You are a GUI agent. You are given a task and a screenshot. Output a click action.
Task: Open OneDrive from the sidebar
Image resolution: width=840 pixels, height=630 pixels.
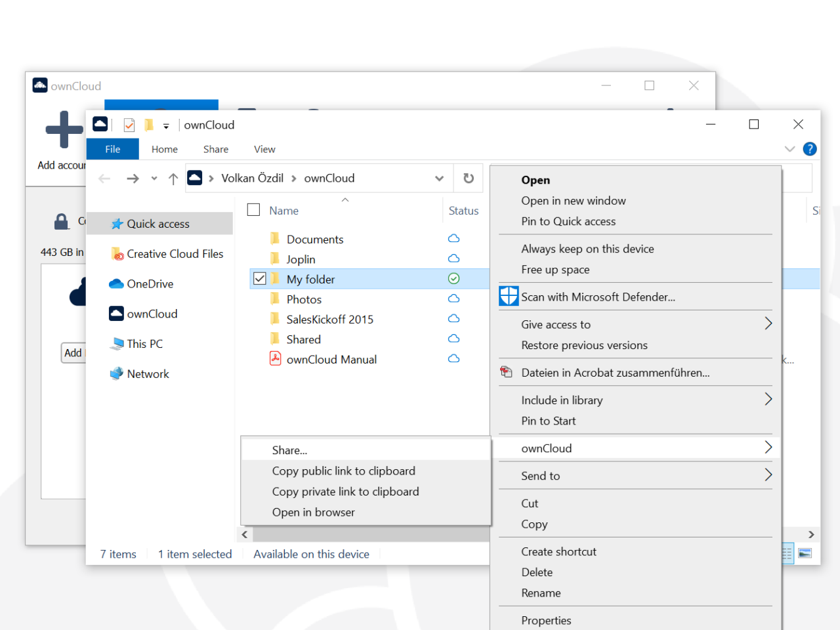pyautogui.click(x=149, y=283)
